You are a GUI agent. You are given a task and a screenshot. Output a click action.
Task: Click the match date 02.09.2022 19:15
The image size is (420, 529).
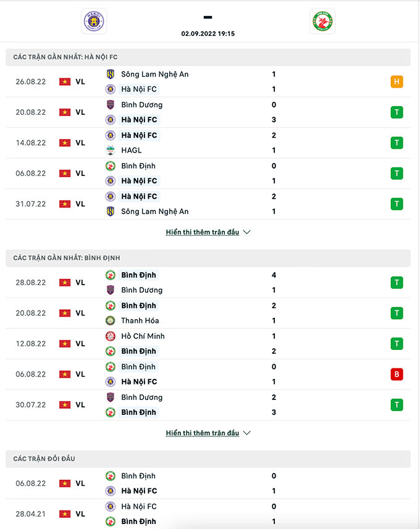[208, 33]
